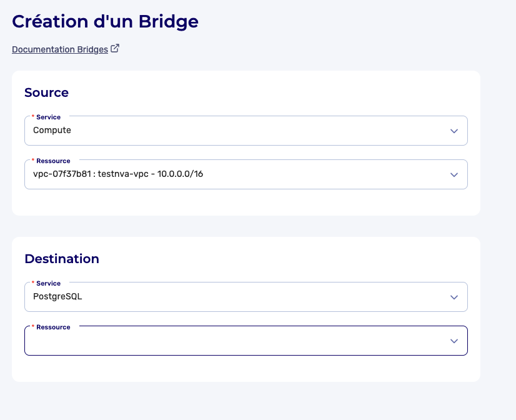Click the external link icon beside Documentation Bridges
Image resolution: width=516 pixels, height=420 pixels.
pyautogui.click(x=115, y=48)
